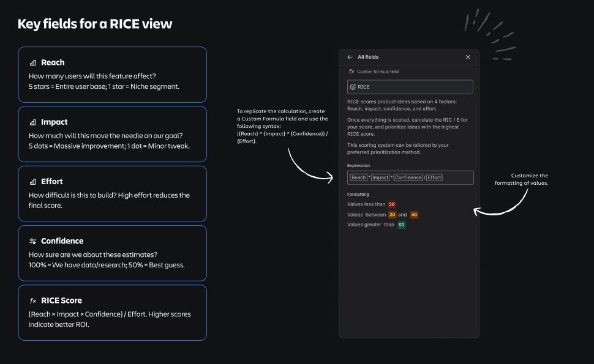Click the fx icon next to Custom formula field
Viewport: 594px width, 364px height.
(351, 71)
